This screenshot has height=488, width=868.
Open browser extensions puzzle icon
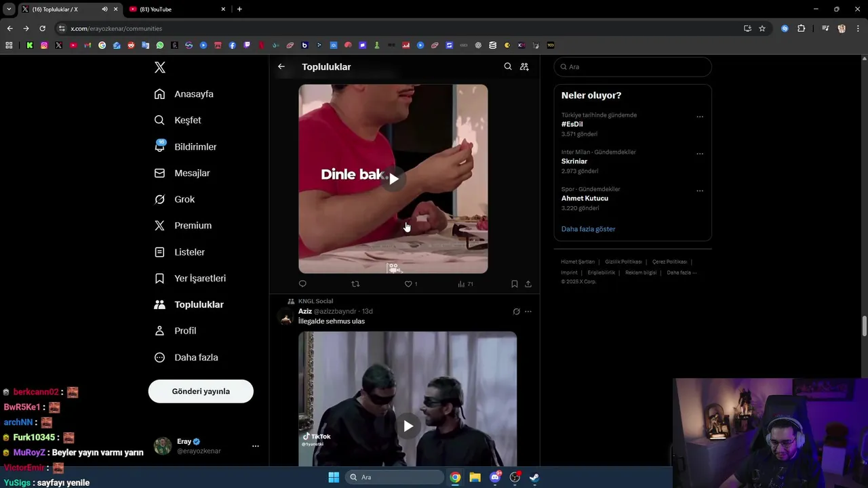801,28
